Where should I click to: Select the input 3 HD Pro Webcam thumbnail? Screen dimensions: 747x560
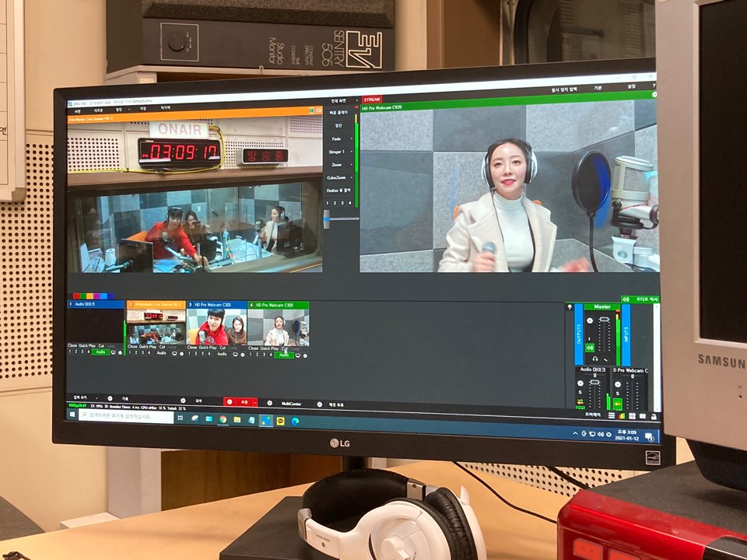pos(217,327)
